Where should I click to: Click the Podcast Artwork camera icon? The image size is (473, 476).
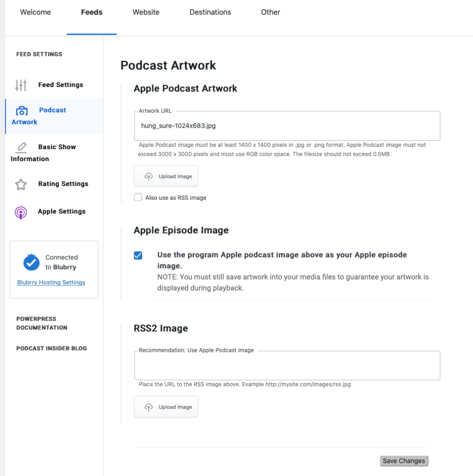[x=22, y=111]
